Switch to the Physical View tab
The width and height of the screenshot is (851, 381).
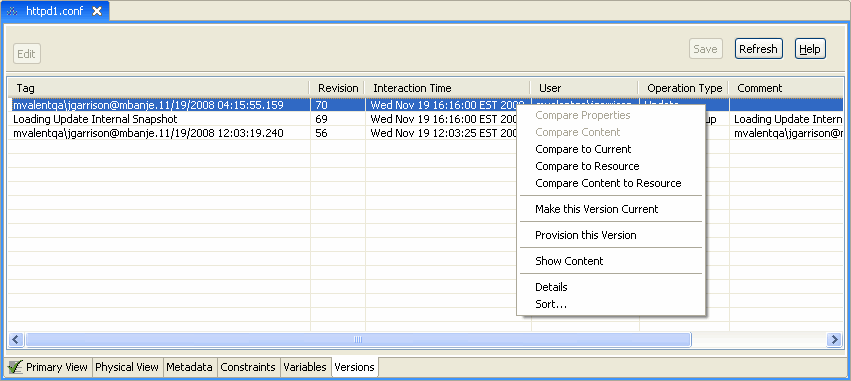tap(127, 367)
